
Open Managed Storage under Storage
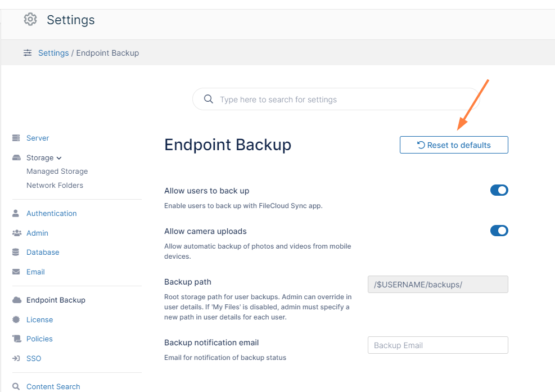coord(57,171)
